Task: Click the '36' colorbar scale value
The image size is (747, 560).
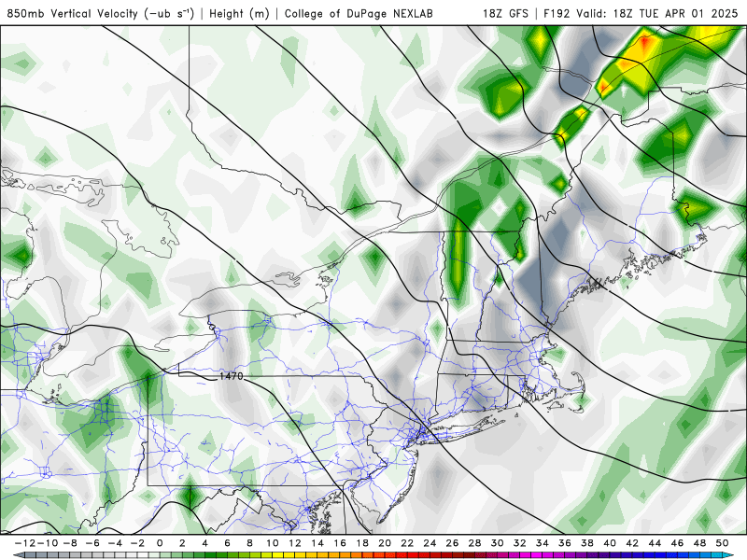Action: (x=565, y=543)
